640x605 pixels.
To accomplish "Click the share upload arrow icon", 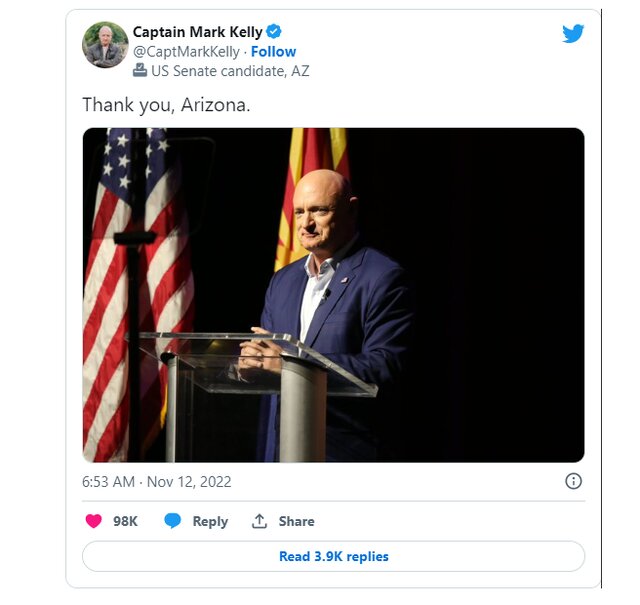I will coord(259,521).
